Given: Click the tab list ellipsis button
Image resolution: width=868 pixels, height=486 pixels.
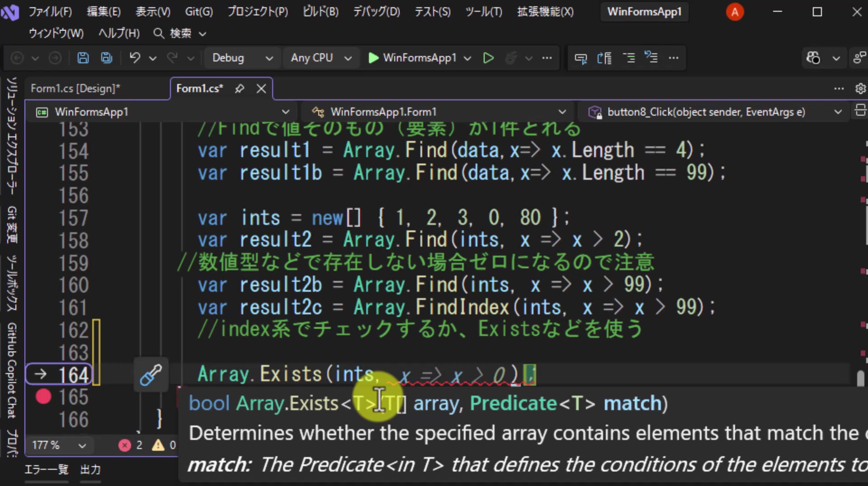Looking at the screenshot, I should pos(839,89).
